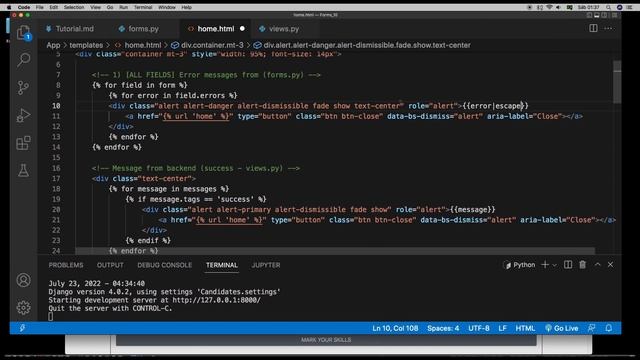Click unsaved dot on home.html tab
640x360 pixels.
tap(242, 29)
